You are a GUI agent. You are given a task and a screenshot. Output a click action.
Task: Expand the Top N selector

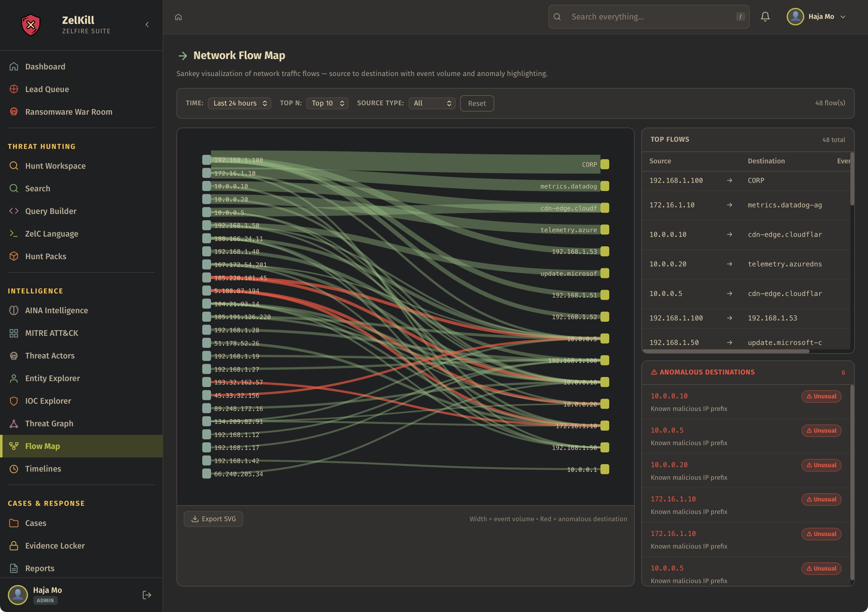coord(327,103)
